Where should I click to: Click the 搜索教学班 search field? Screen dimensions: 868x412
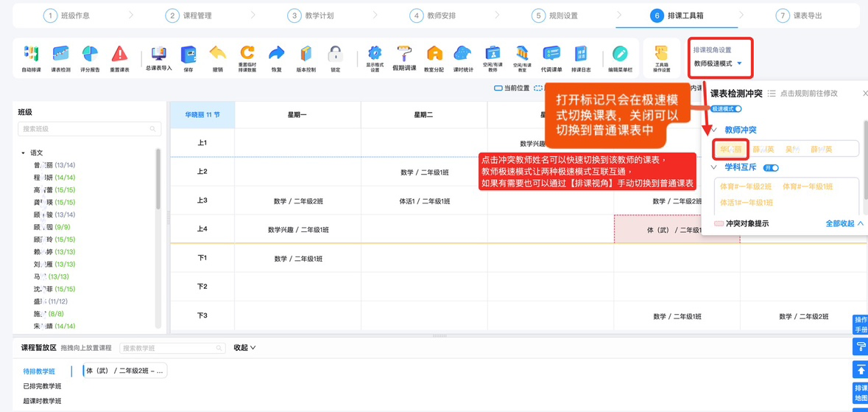click(173, 348)
